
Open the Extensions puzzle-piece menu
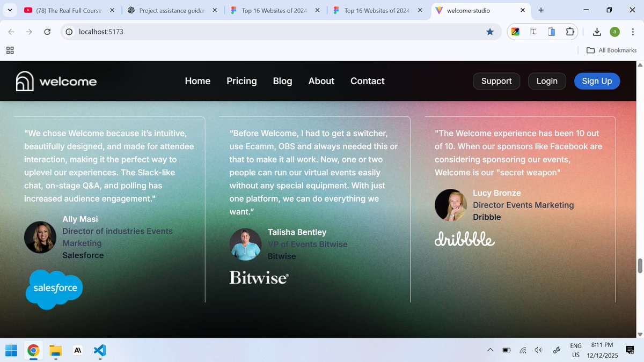pos(569,32)
